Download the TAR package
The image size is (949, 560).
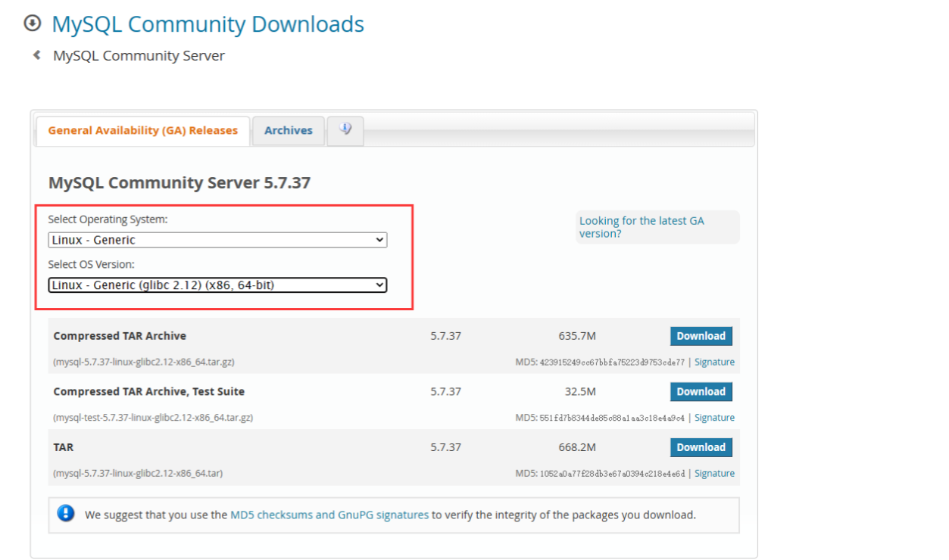[701, 446]
